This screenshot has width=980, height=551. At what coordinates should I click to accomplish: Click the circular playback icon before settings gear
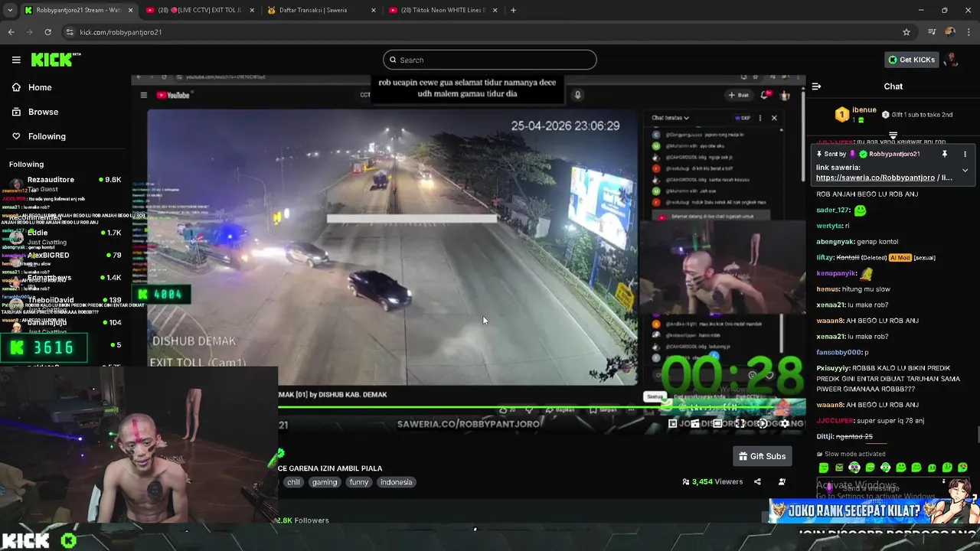(x=762, y=424)
